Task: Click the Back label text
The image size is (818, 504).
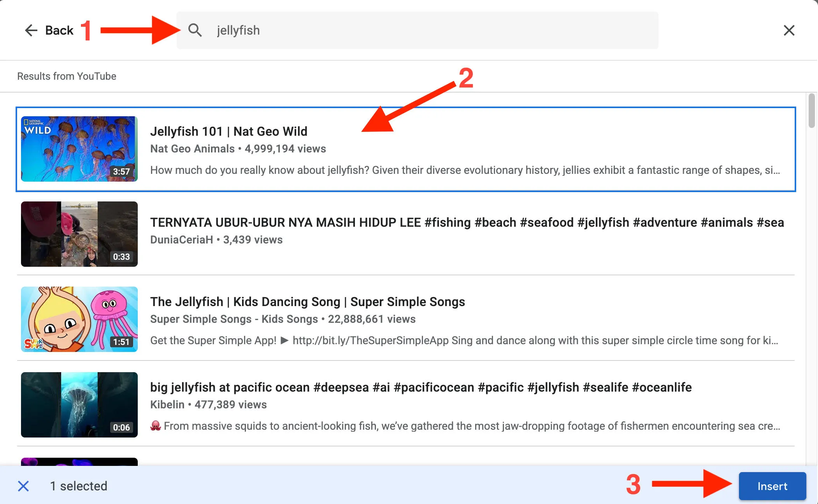Action: click(x=59, y=30)
